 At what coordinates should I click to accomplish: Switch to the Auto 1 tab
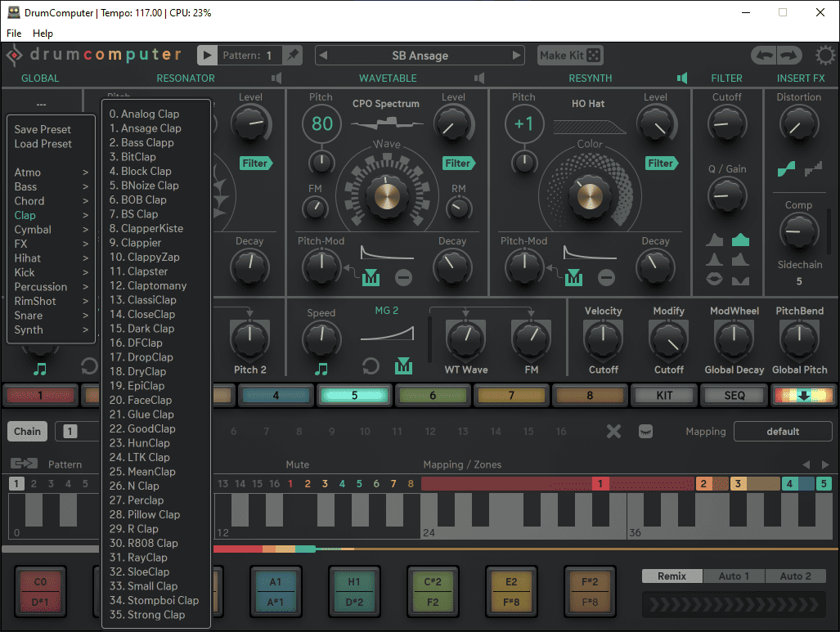pyautogui.click(x=734, y=576)
